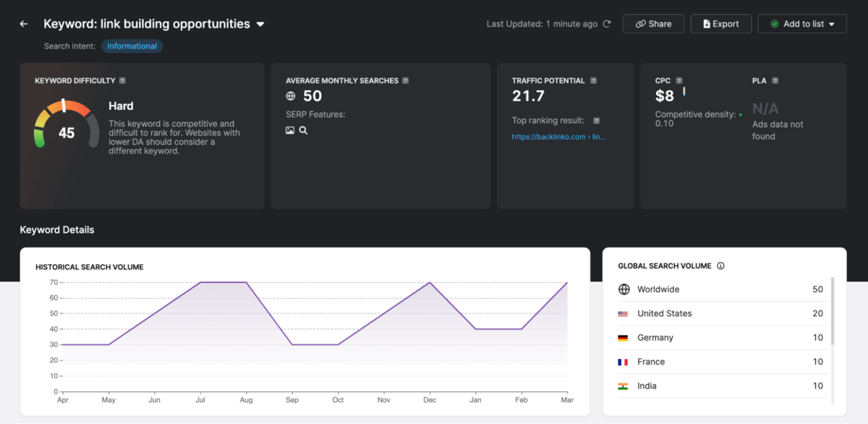The image size is (868, 424).
Task: Click the Informational search intent tag
Action: [132, 46]
